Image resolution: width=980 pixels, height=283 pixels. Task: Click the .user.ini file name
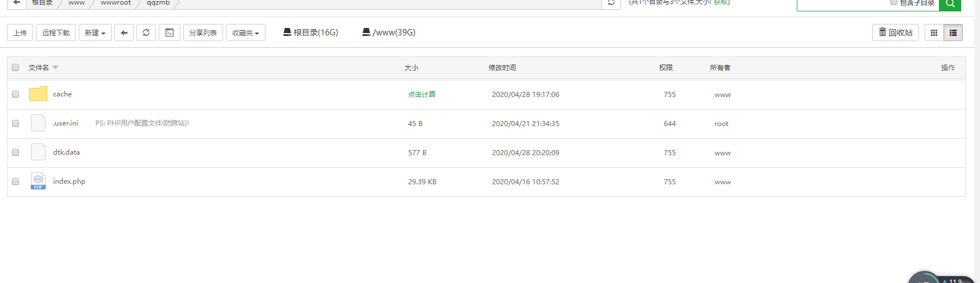click(66, 123)
